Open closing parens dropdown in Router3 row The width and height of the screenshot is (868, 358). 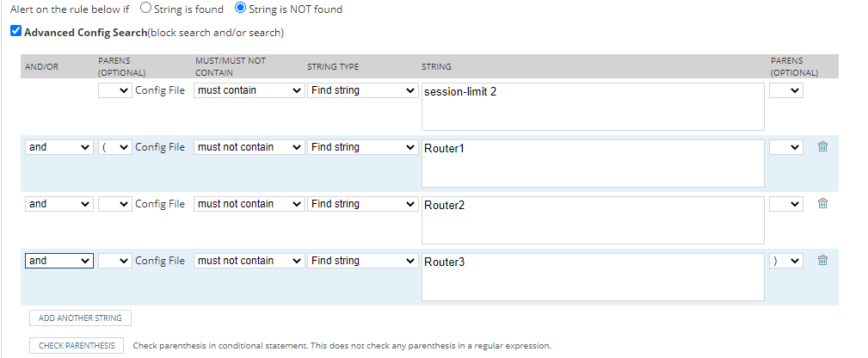click(x=785, y=261)
